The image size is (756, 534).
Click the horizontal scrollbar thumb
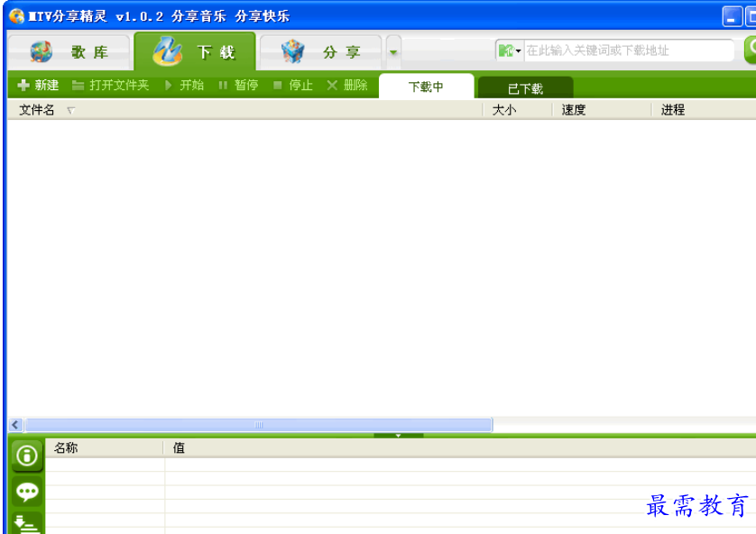pyautogui.click(x=258, y=425)
